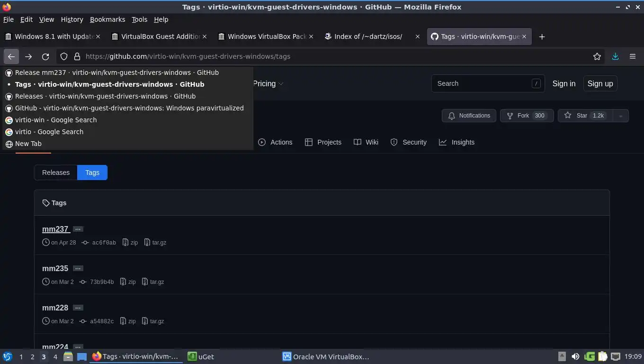Viewport: 644px width, 364px height.
Task: Open the Wiki repository tab
Action: (366, 142)
